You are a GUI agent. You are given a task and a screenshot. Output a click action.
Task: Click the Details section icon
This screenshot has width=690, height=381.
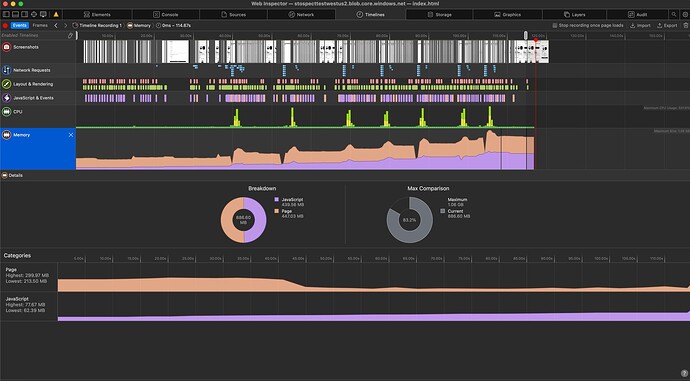[x=4, y=175]
